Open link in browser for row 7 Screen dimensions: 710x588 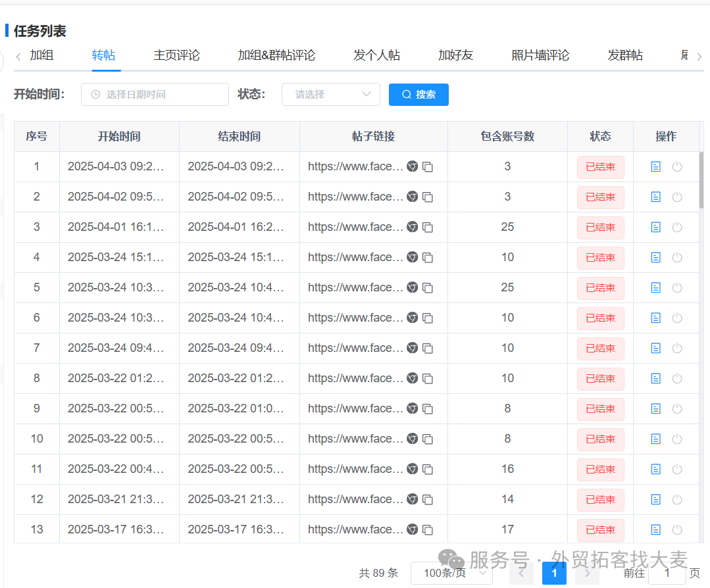point(412,348)
